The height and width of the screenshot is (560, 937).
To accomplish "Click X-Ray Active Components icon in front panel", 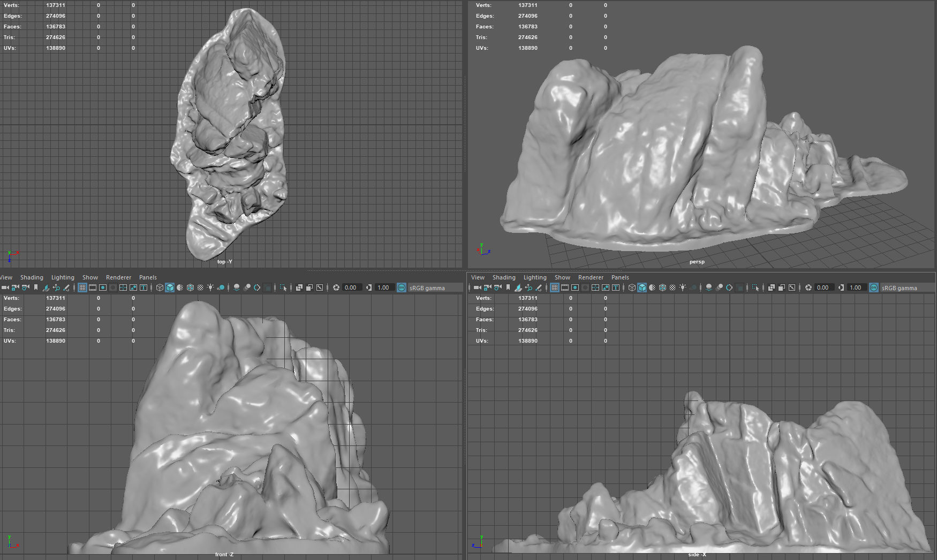I will pyautogui.click(x=309, y=287).
